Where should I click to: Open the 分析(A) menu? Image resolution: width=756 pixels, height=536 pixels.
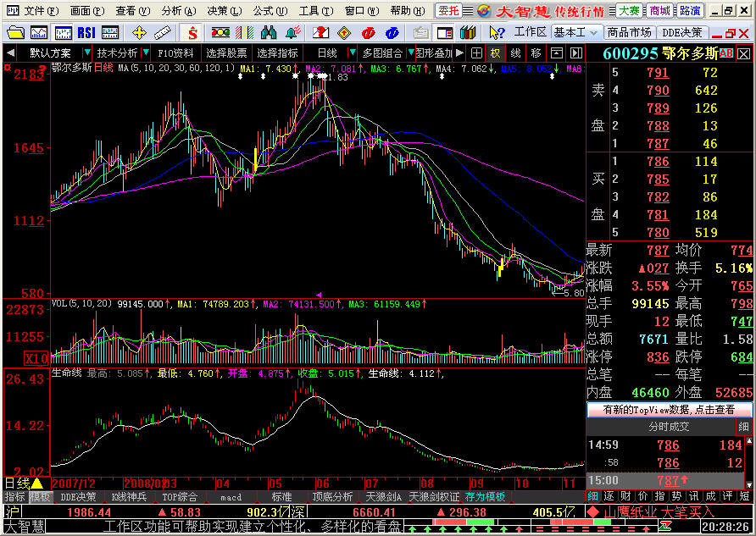click(x=178, y=10)
